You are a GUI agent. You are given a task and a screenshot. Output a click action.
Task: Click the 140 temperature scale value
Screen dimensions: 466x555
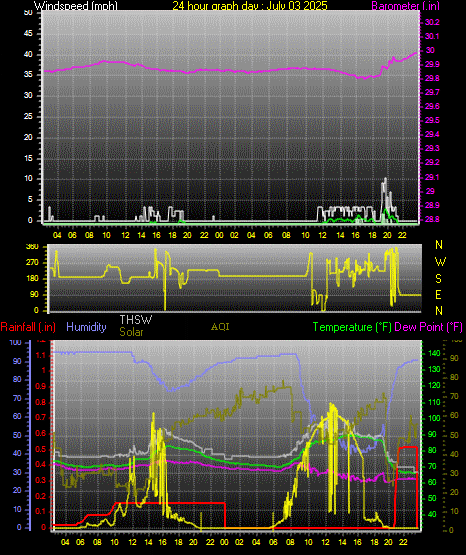(434, 353)
